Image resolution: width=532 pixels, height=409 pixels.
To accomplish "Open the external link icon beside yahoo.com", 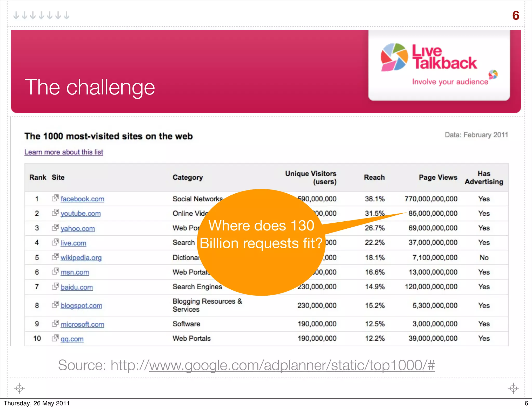I will click(55, 228).
